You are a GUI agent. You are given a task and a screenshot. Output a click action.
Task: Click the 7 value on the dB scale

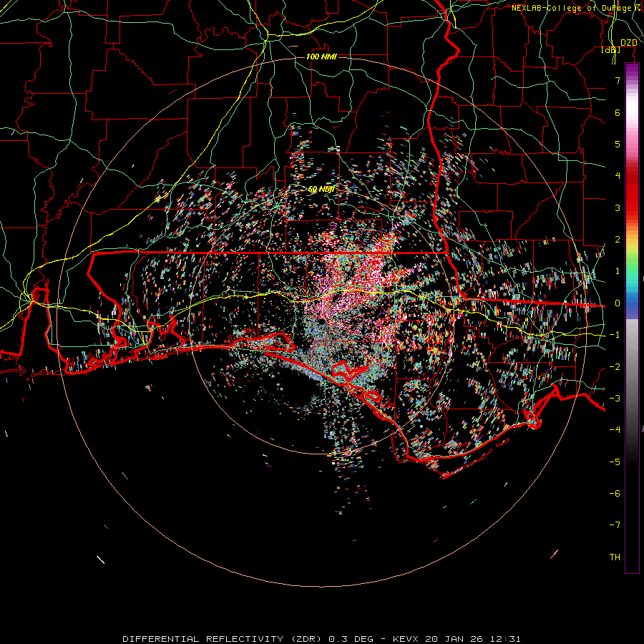618,80
